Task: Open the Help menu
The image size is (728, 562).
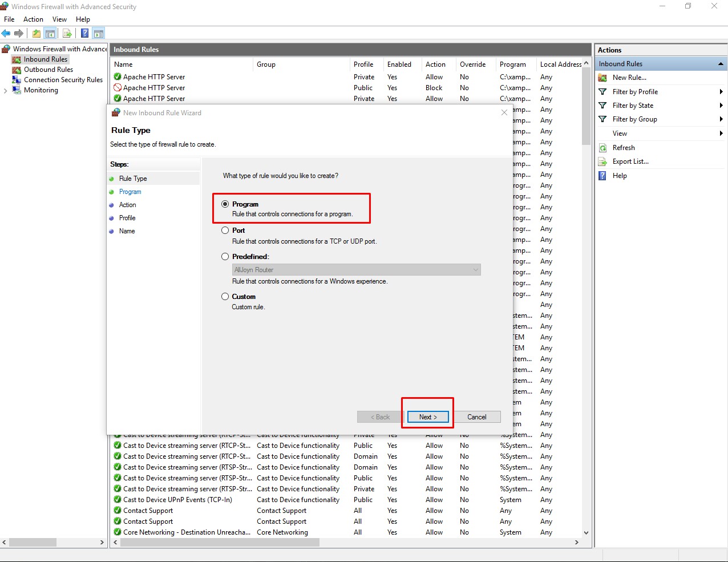Action: [83, 19]
